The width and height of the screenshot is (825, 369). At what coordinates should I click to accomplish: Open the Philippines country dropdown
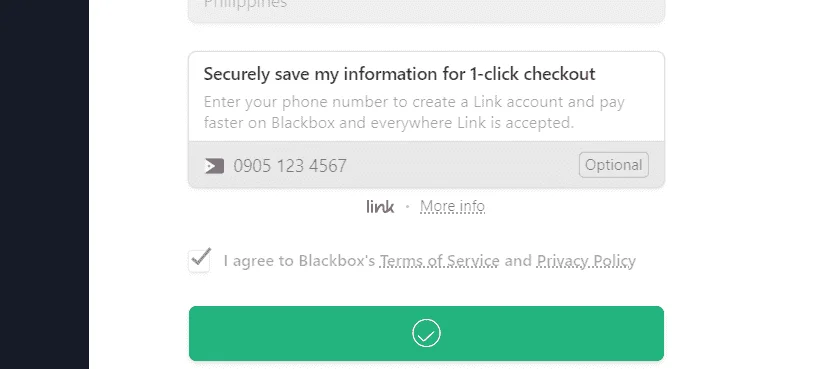tap(426, 7)
